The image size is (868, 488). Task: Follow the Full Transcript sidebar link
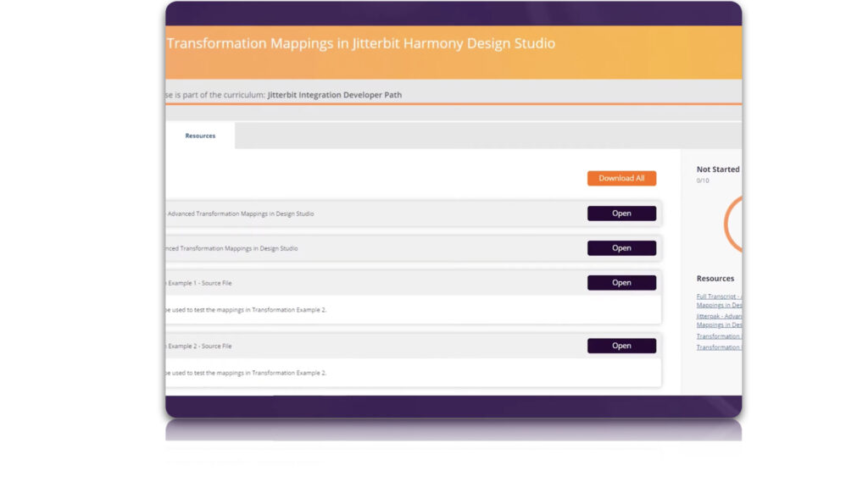click(719, 297)
